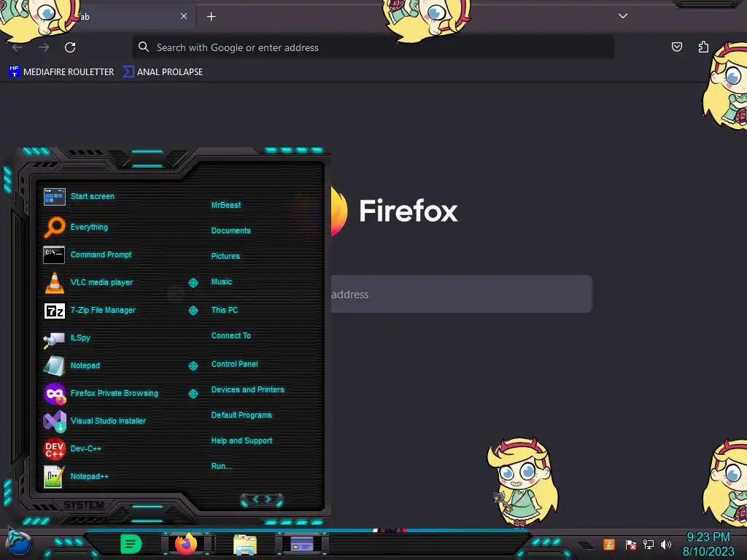This screenshot has height=560, width=747.
Task: Open This PC from the start menu
Action: [225, 310]
